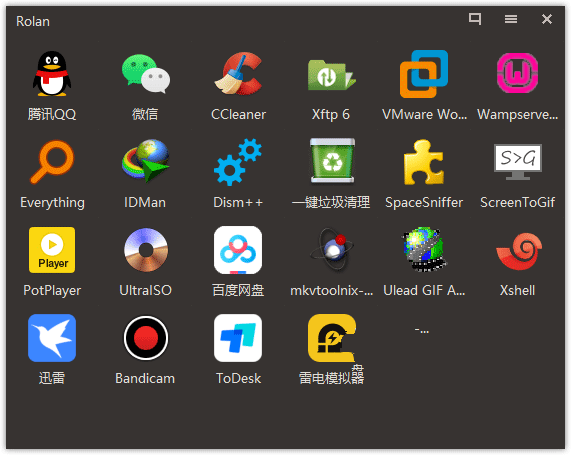Run 一键垃圾清理 recycle bin icon
This screenshot has width=571, height=455.
tap(332, 161)
